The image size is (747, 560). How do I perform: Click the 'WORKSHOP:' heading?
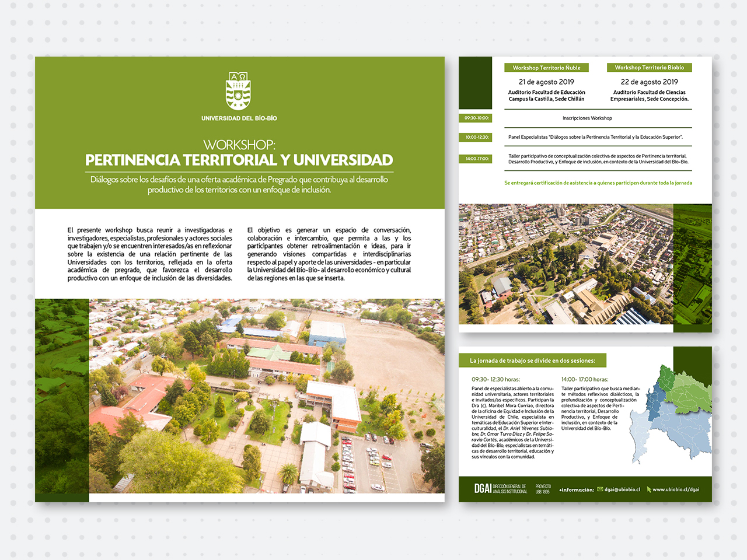(239, 145)
